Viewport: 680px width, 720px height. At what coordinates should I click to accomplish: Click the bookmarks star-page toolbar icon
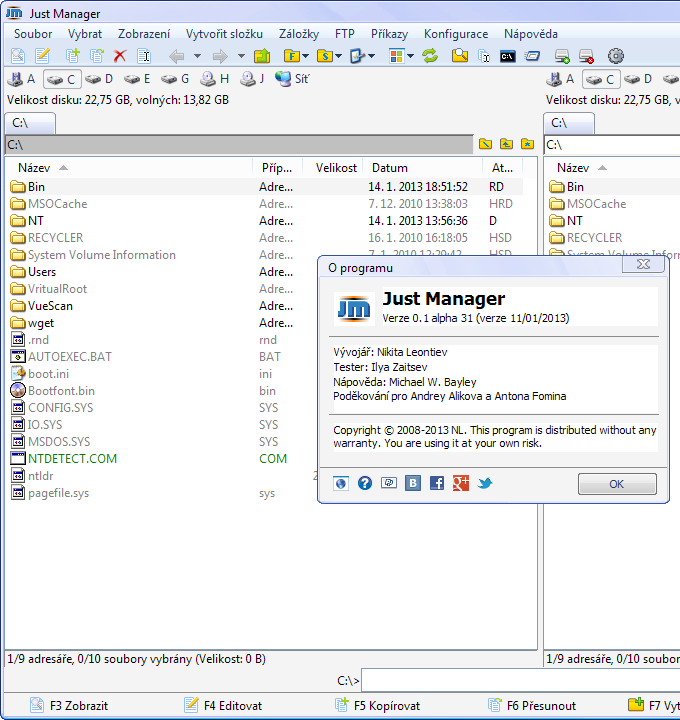point(357,56)
